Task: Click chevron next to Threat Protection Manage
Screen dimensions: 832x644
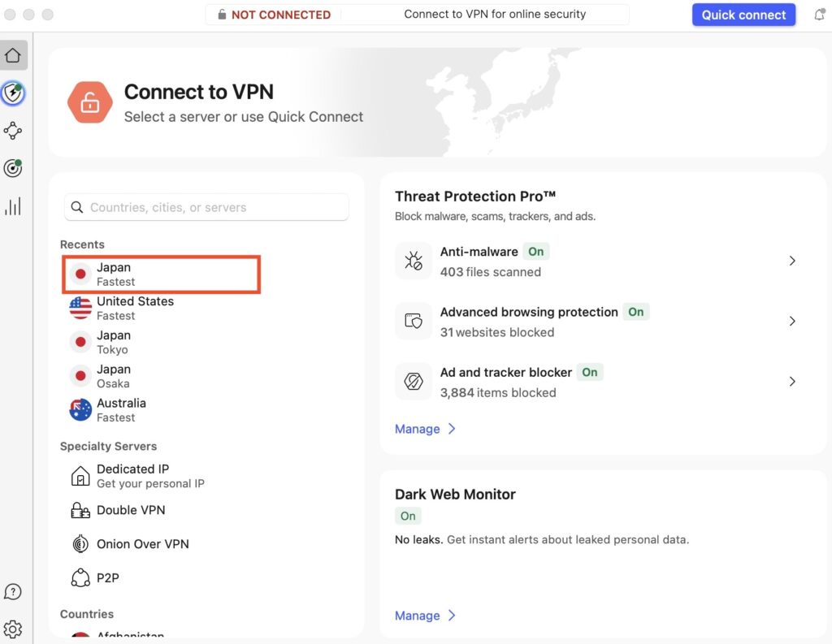Action: click(452, 429)
